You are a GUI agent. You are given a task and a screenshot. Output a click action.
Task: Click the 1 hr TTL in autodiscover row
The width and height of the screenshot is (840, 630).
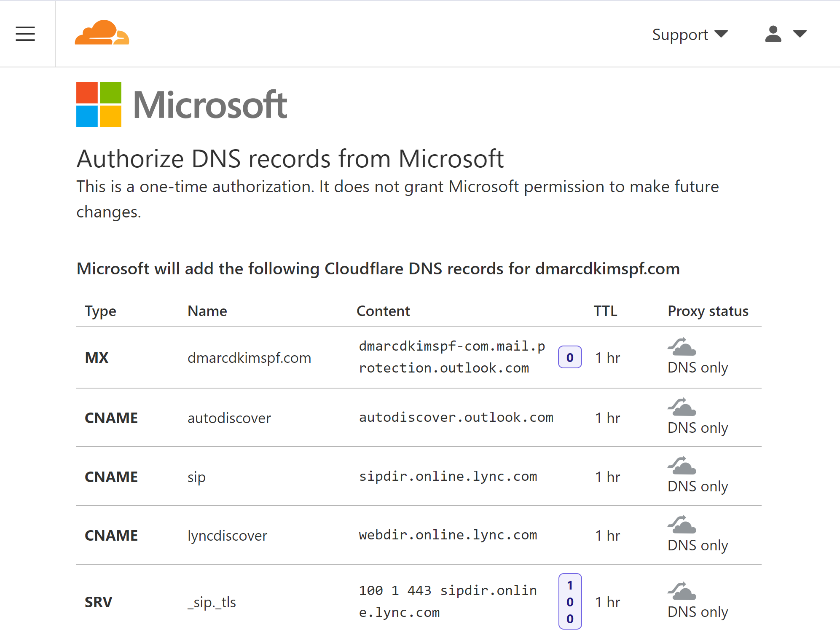tap(607, 418)
